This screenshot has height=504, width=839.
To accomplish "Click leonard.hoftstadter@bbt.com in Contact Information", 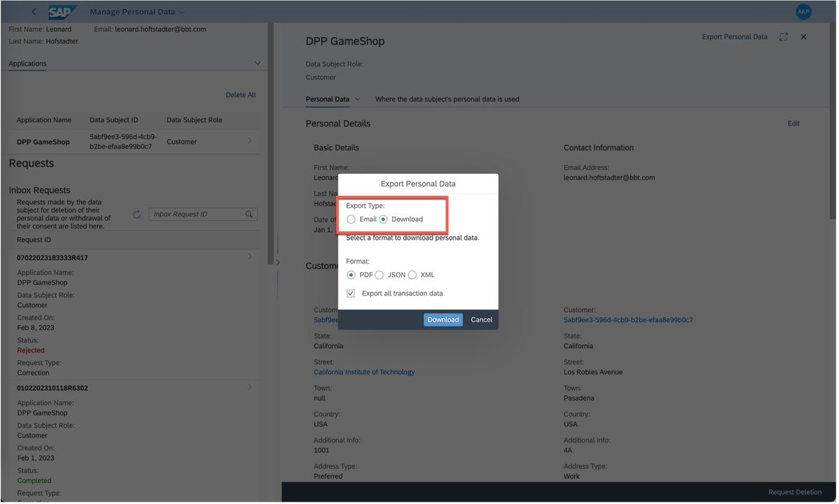I will [609, 178].
